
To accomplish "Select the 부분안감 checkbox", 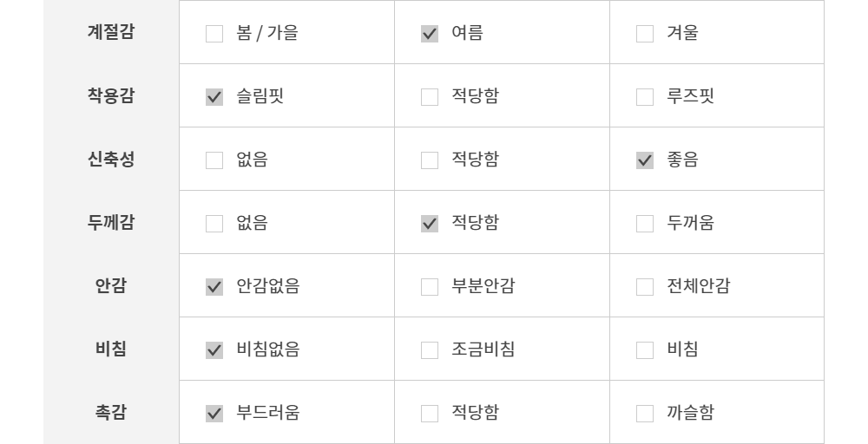I will click(x=430, y=287).
